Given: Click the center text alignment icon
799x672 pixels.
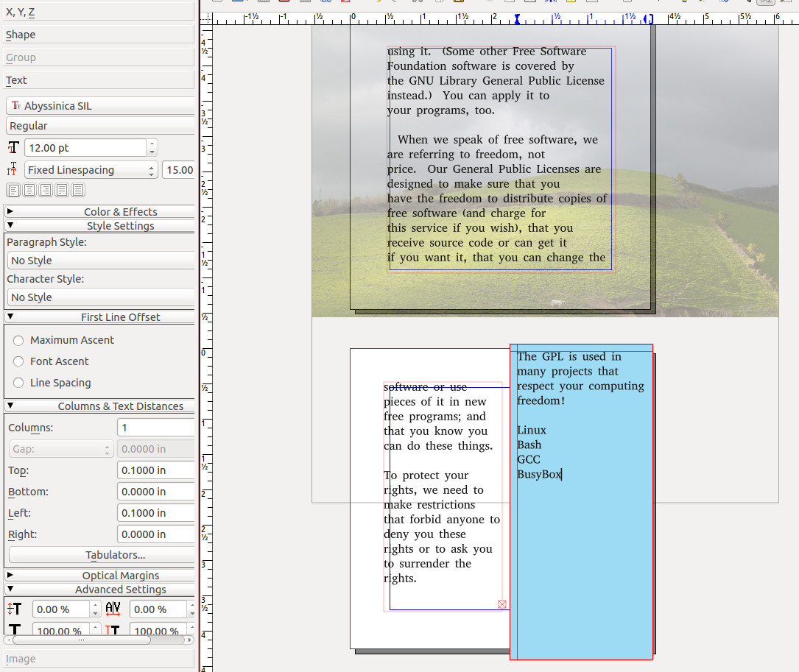Looking at the screenshot, I should click(x=29, y=191).
